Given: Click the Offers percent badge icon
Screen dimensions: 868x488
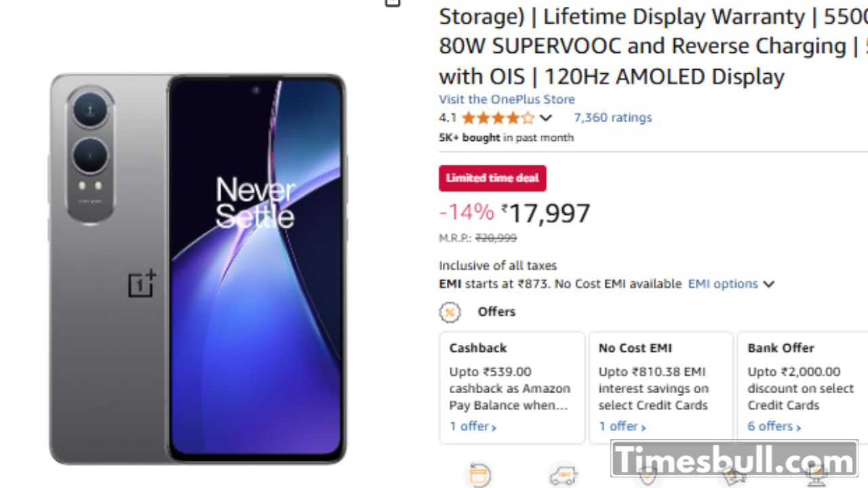Looking at the screenshot, I should tap(450, 312).
